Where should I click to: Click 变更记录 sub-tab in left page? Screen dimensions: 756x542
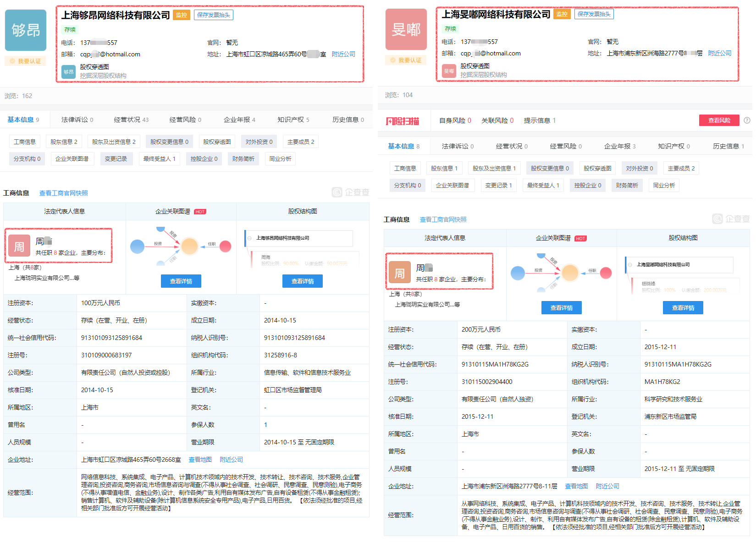tap(116, 159)
